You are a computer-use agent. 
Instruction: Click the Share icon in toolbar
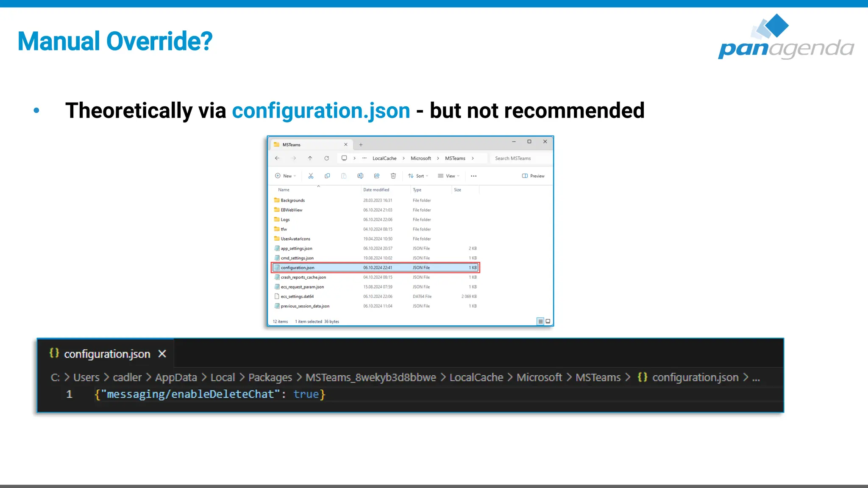[377, 176]
